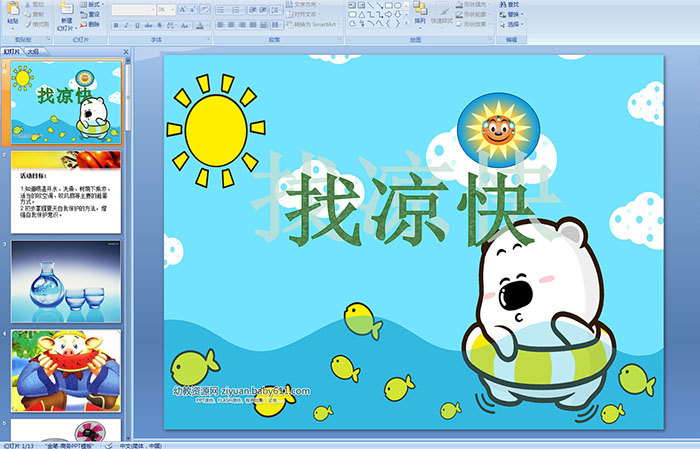700x449 pixels.
Task: Toggle Bold formatting
Action: 116,25
